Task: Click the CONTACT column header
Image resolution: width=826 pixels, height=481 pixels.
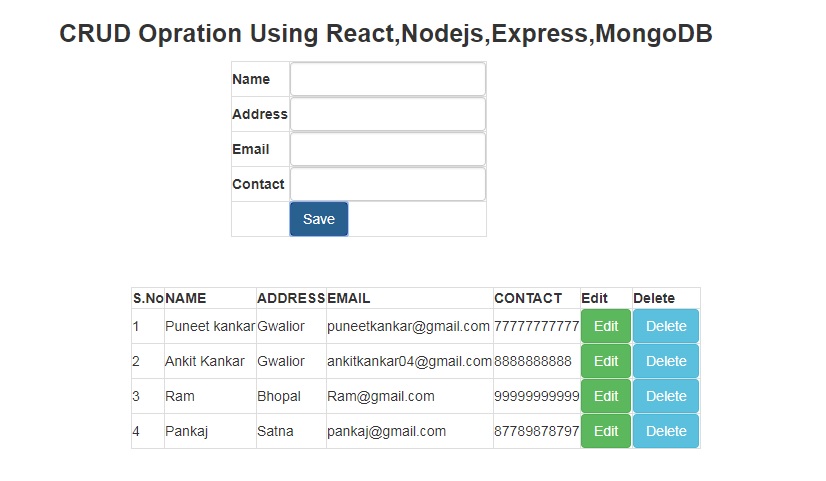Action: [528, 298]
